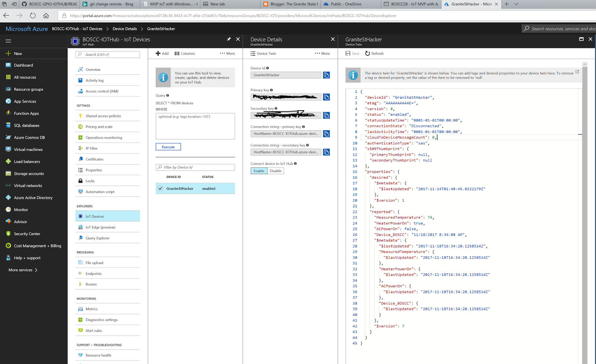This screenshot has height=364, width=596.
Task: Maximize the GraniteStHacker Device Twin blade
Action: [581, 39]
